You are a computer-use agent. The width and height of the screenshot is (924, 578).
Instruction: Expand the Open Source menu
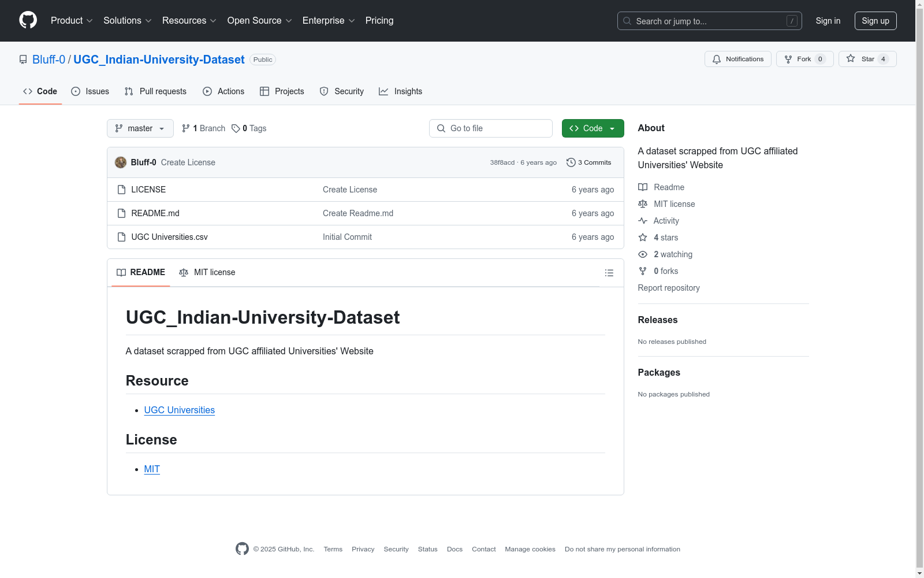click(260, 21)
